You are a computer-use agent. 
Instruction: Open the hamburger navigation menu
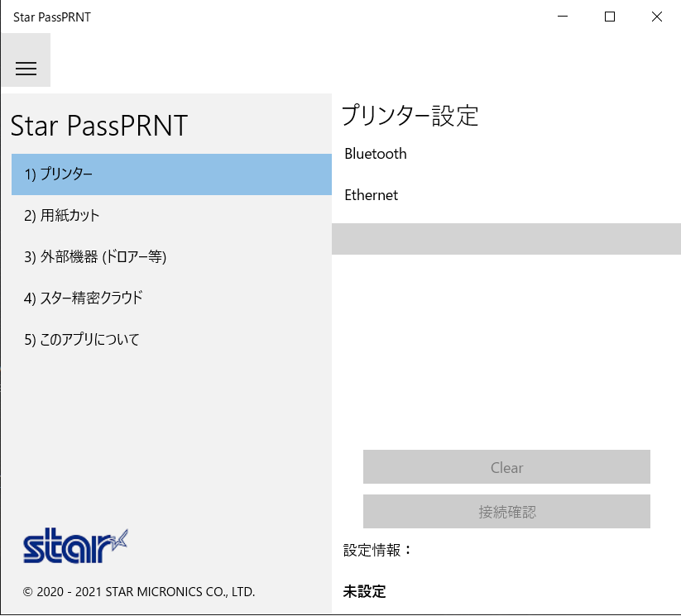click(x=26, y=60)
